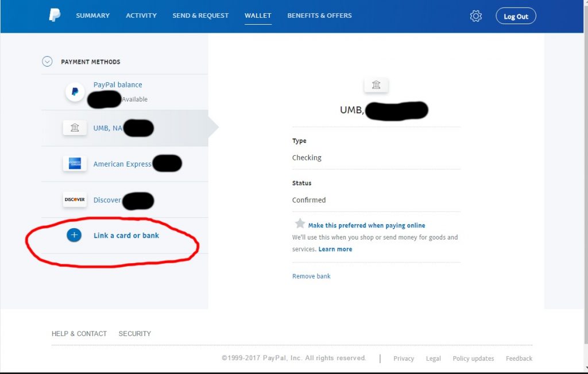Click the PayPal logo in the header
Viewport: 588px width, 374px height.
click(x=55, y=15)
